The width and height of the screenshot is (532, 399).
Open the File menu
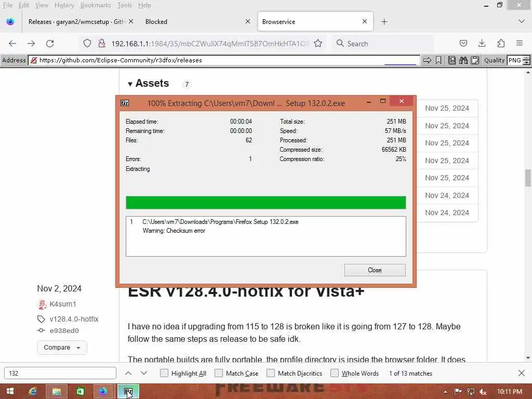click(7, 5)
